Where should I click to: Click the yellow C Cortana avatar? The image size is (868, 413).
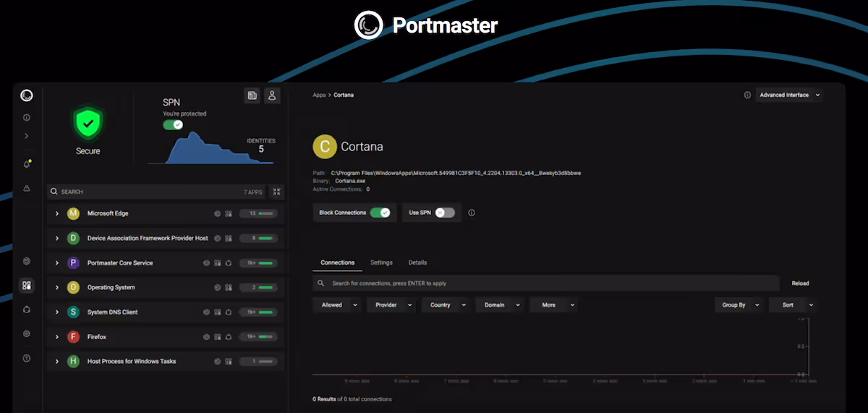324,146
